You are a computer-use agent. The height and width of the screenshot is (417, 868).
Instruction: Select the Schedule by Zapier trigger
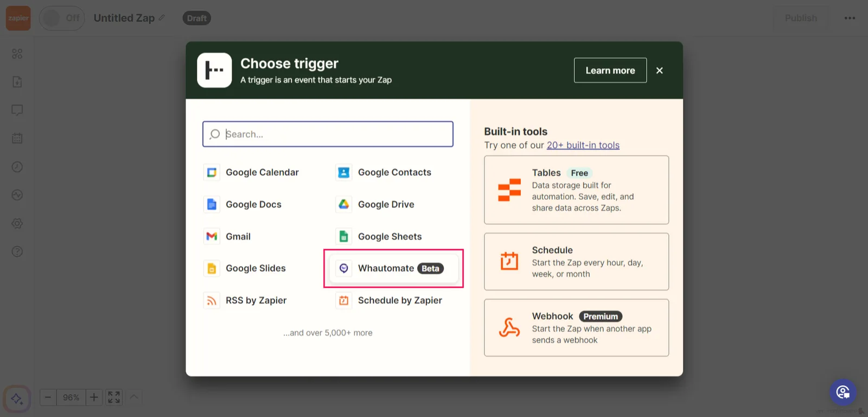click(x=390, y=300)
